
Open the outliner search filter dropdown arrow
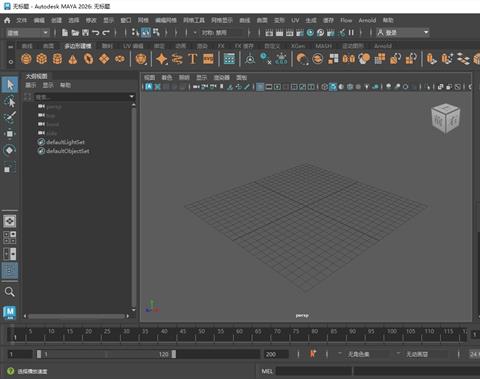[132, 97]
